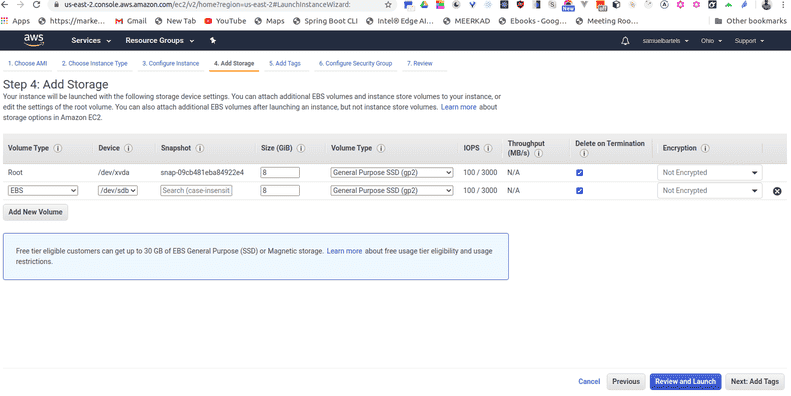Click the snapshot search input field

tap(196, 191)
